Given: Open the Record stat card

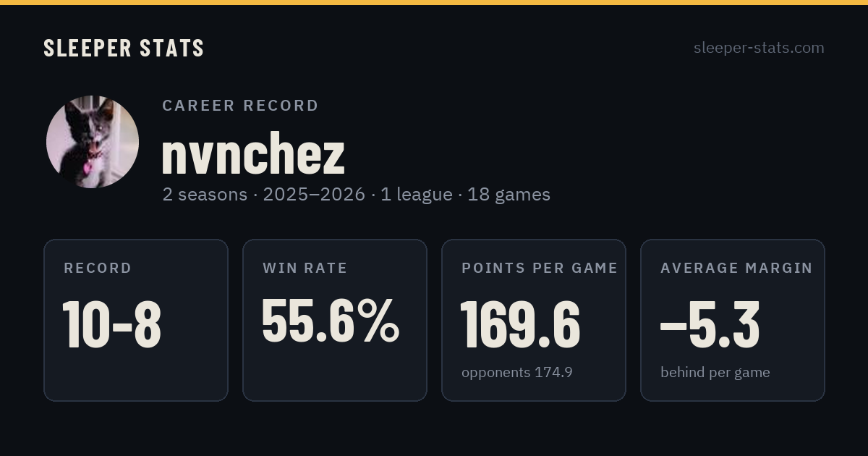Looking at the screenshot, I should [136, 320].
